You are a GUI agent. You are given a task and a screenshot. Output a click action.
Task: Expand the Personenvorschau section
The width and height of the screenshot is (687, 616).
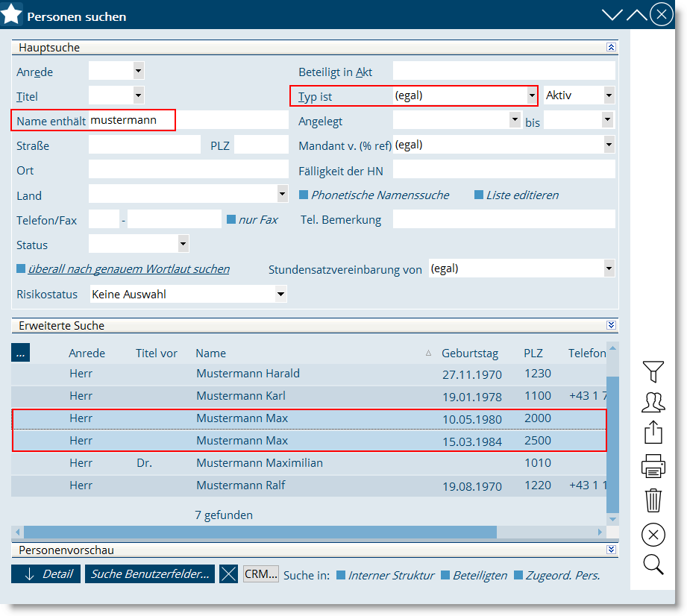click(611, 550)
